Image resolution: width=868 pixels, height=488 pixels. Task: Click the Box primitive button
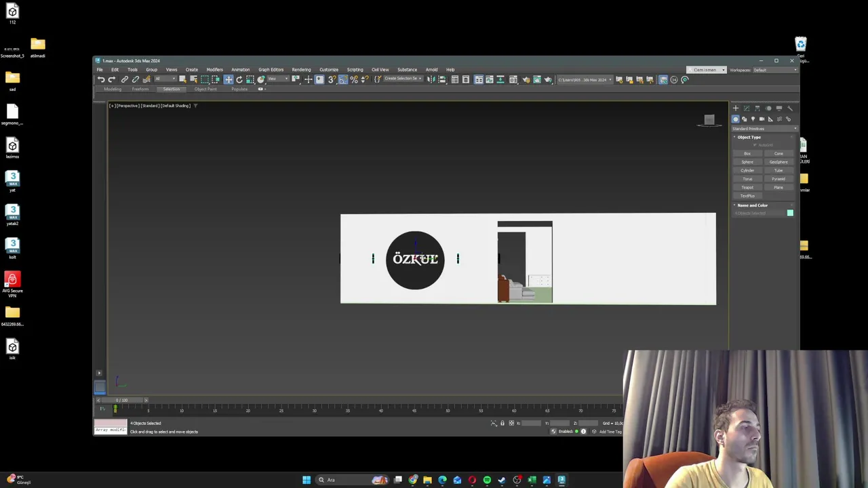point(747,153)
